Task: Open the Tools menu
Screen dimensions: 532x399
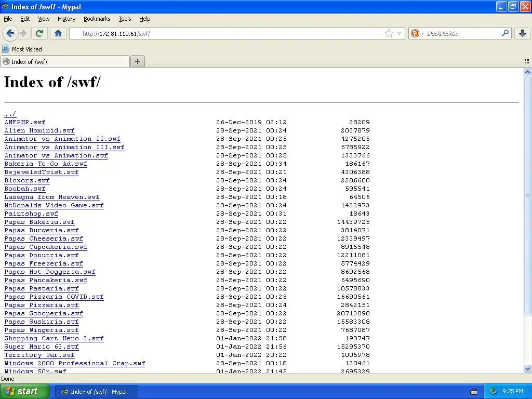Action: [x=125, y=19]
